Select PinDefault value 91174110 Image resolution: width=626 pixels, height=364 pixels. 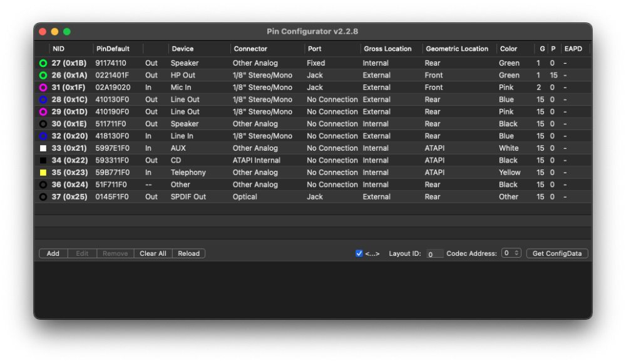pos(111,63)
